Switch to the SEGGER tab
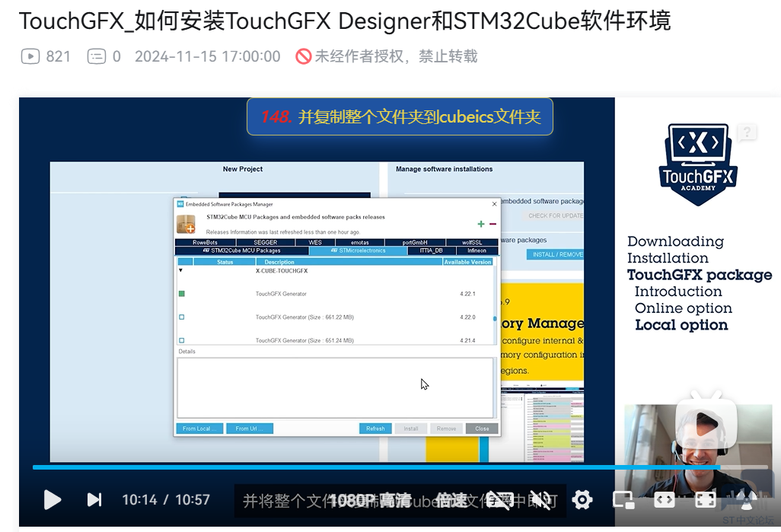The image size is (781, 532). [x=265, y=243]
